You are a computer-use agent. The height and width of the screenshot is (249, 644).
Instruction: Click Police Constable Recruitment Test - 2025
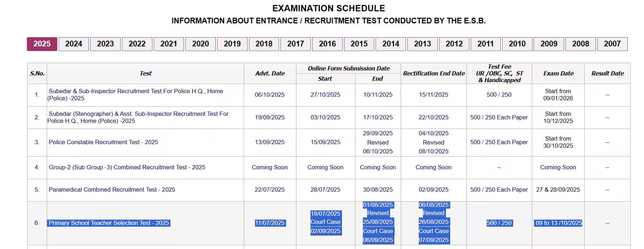pyautogui.click(x=103, y=142)
